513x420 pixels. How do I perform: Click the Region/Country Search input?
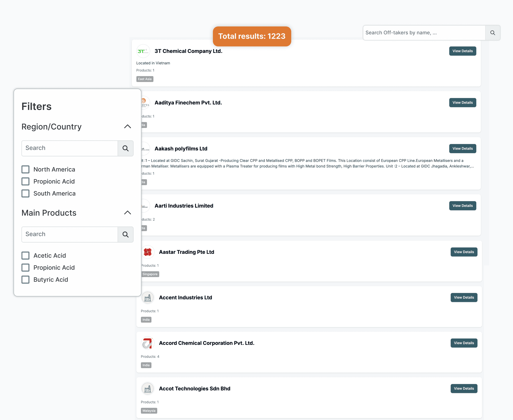(x=70, y=148)
